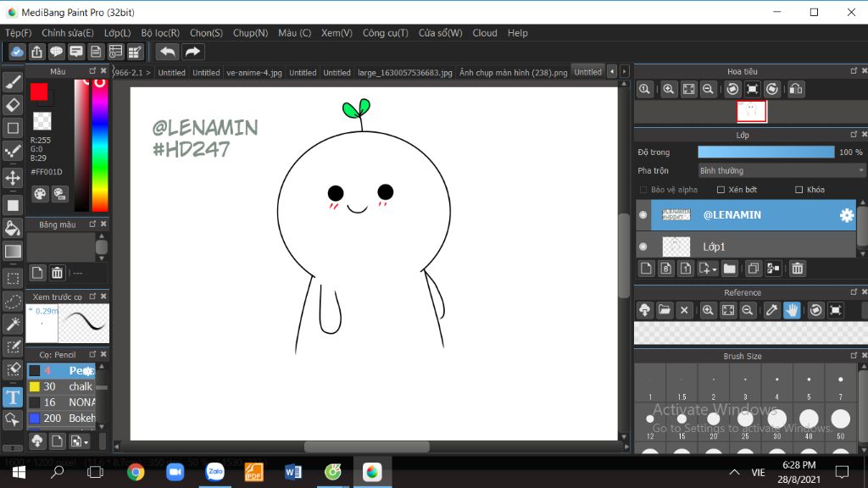This screenshot has width=868, height=488.
Task: Delete swatch in the Bảng màu panel
Action: click(x=57, y=273)
